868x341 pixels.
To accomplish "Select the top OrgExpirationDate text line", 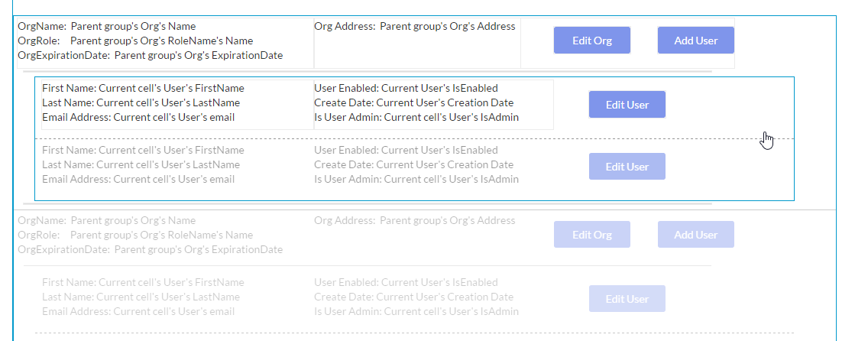I will tap(150, 55).
